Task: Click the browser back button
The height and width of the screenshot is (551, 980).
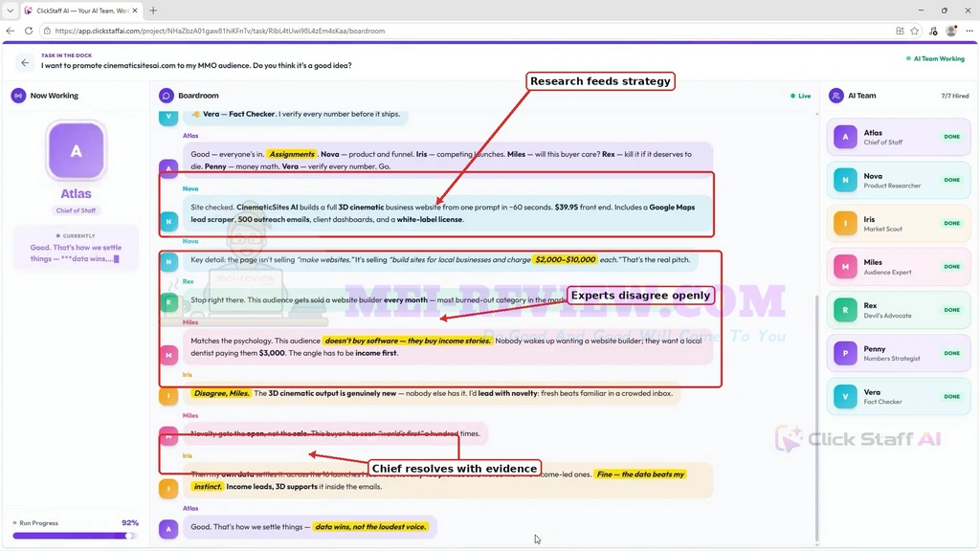Action: (10, 31)
